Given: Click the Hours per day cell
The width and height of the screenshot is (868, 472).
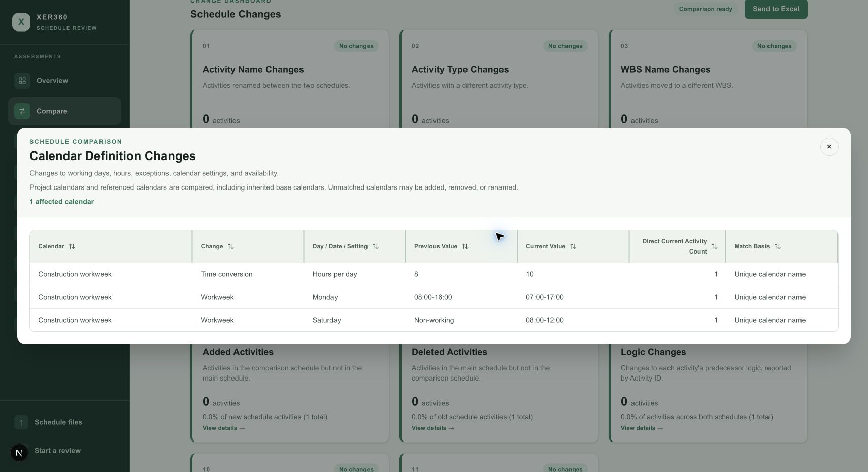Looking at the screenshot, I should 335,274.
